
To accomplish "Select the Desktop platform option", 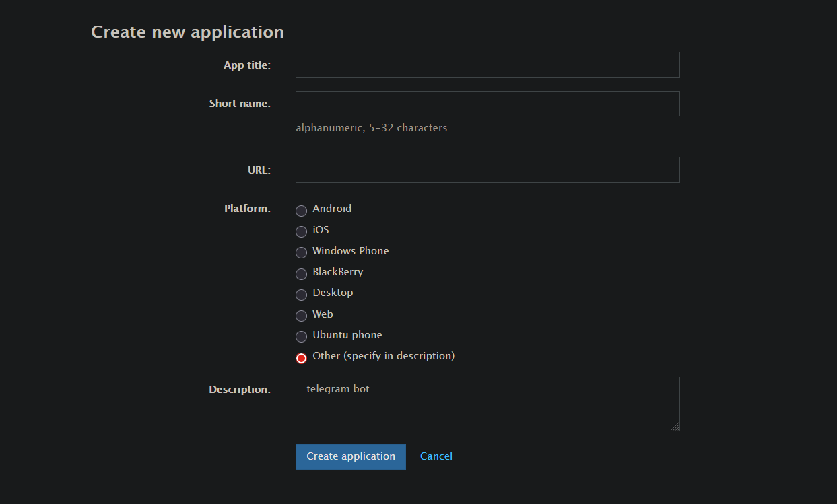I will [x=301, y=295].
